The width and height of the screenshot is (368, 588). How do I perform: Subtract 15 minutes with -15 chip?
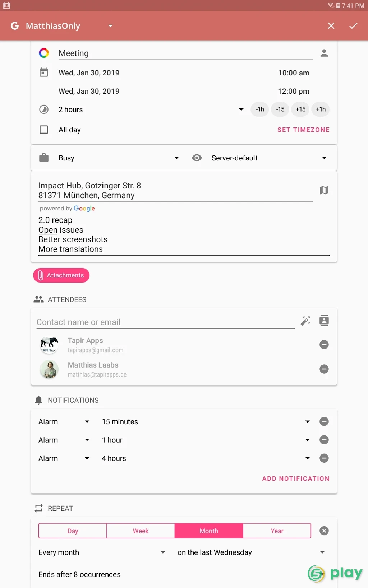click(280, 109)
